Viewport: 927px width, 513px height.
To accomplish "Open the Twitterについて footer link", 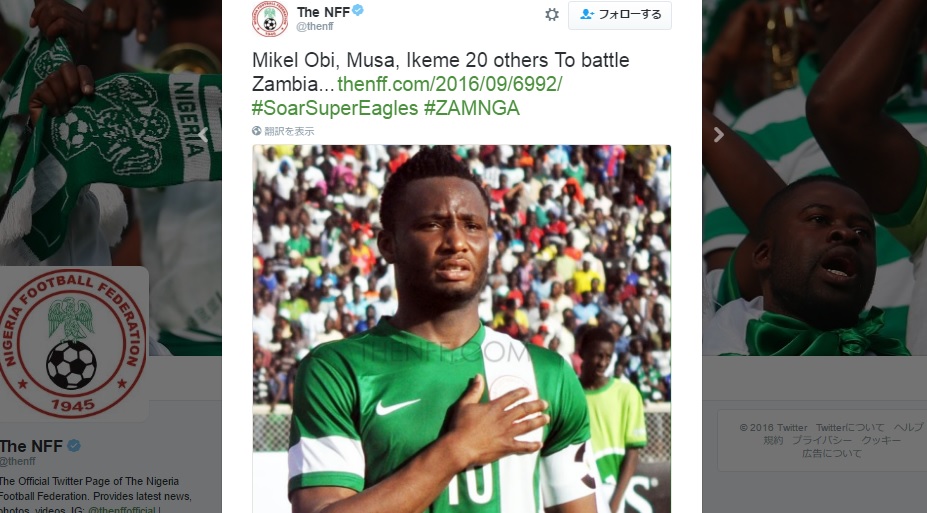I will coord(850,427).
